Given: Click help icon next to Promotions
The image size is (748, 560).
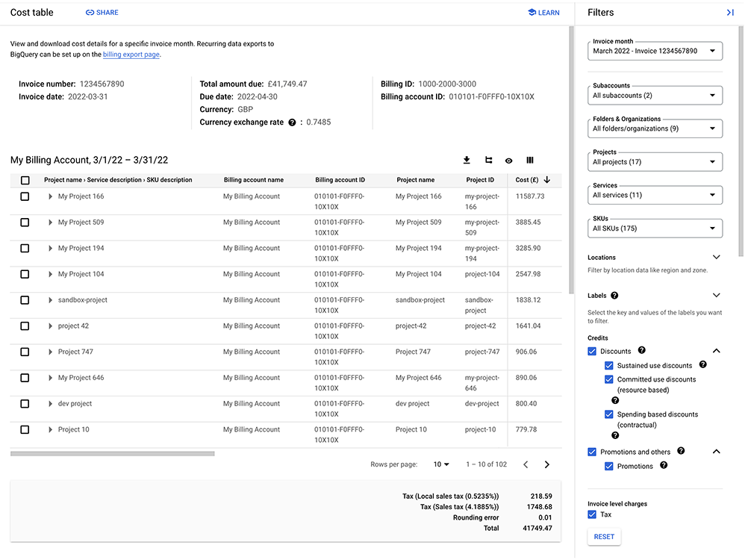Looking at the screenshot, I should [664, 466].
